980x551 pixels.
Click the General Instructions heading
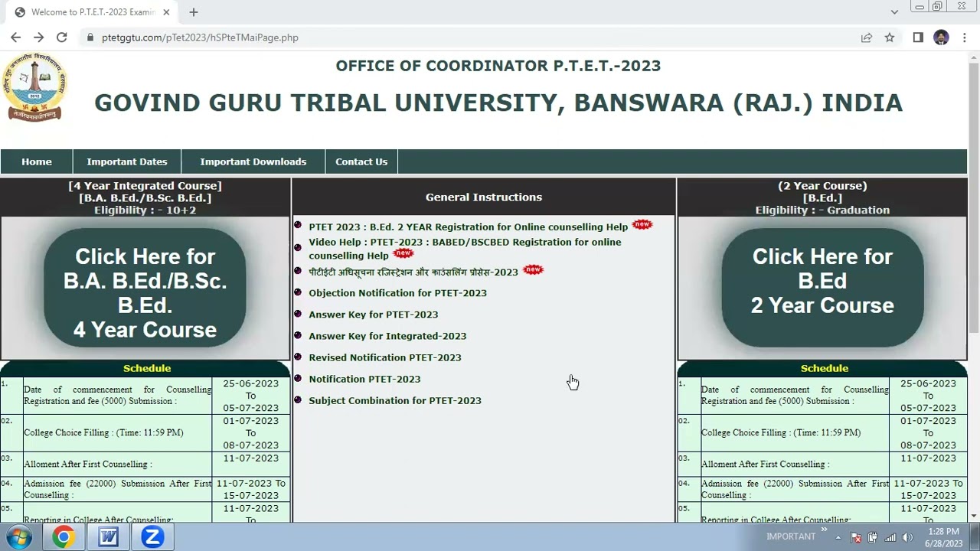(484, 197)
